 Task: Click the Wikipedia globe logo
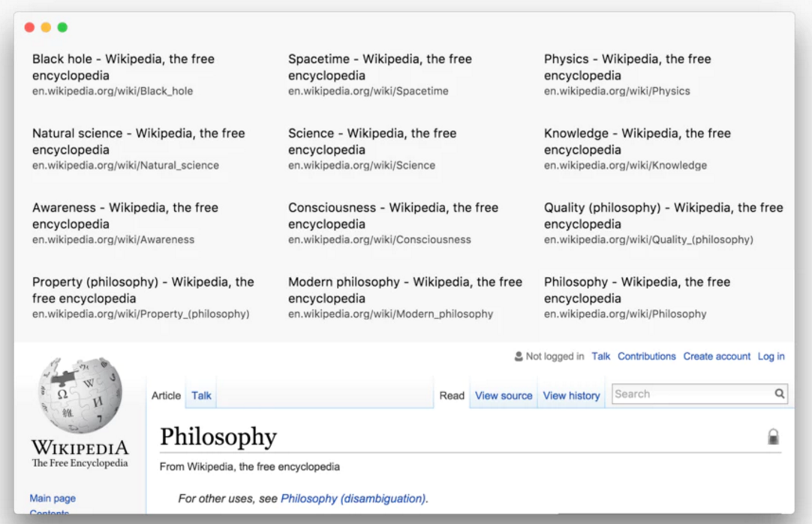(80, 395)
